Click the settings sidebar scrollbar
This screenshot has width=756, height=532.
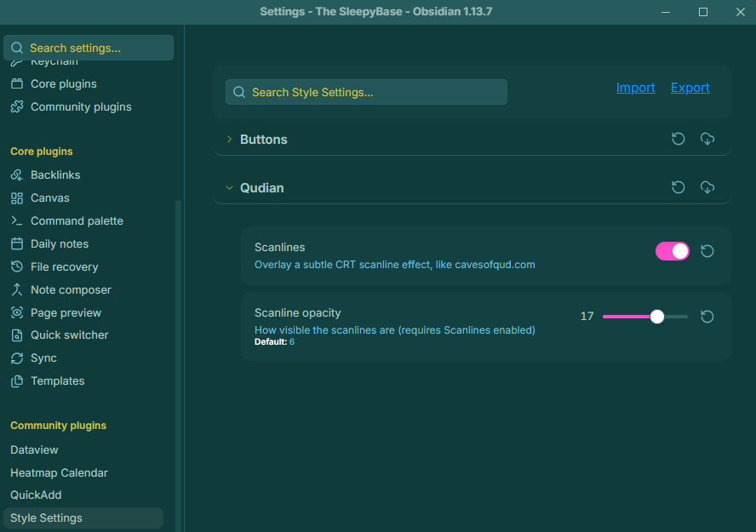point(179,365)
